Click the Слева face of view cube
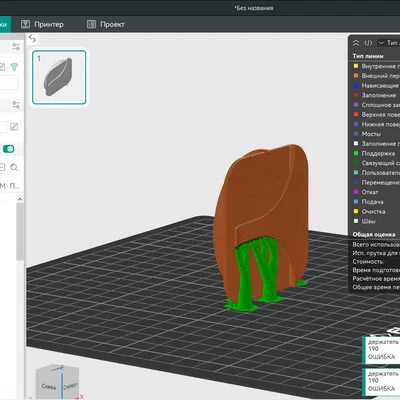 [49, 386]
